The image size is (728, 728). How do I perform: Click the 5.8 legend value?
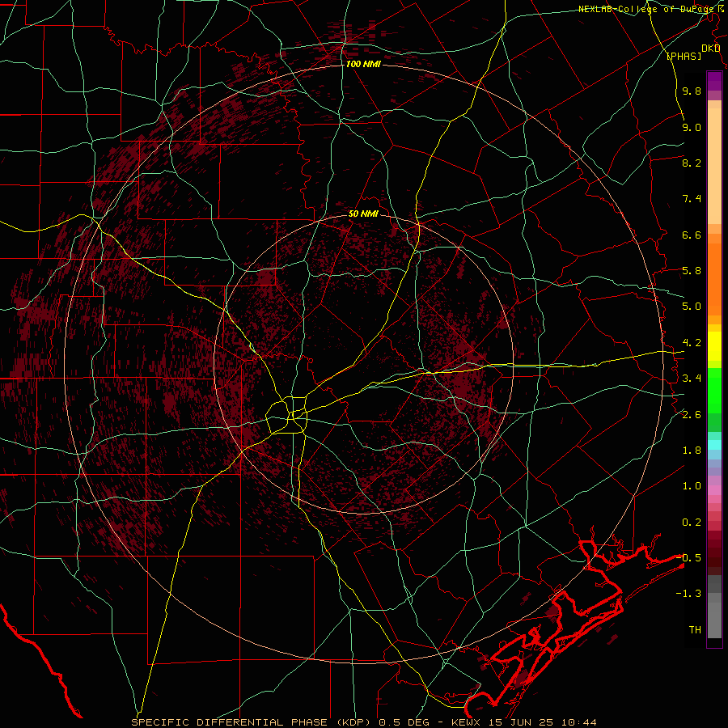point(692,271)
